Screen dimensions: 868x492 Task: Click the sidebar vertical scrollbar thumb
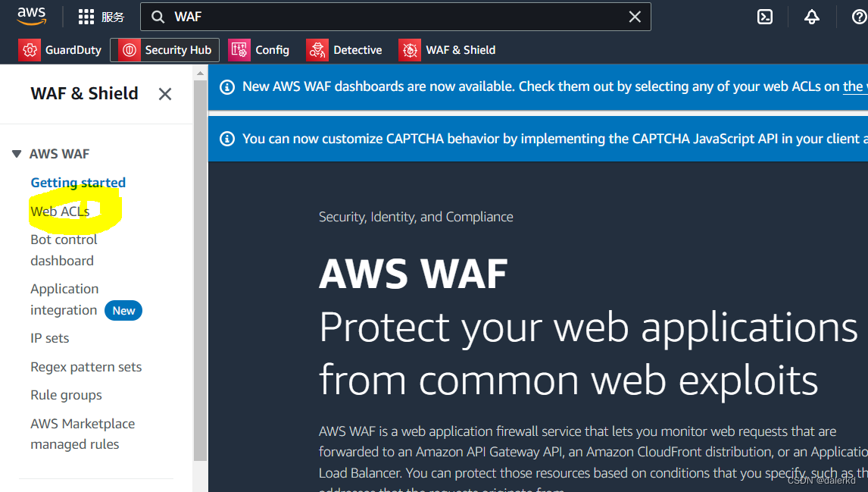[201, 271]
